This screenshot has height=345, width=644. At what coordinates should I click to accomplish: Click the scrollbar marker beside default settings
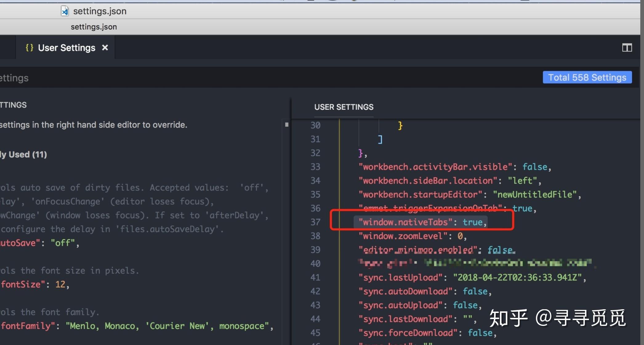coord(287,125)
